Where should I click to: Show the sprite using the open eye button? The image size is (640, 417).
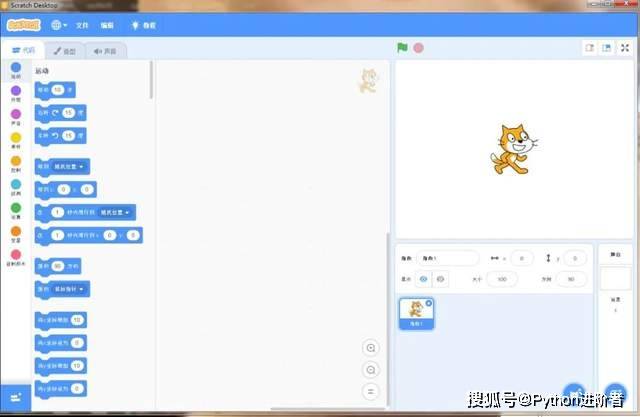coord(424,279)
